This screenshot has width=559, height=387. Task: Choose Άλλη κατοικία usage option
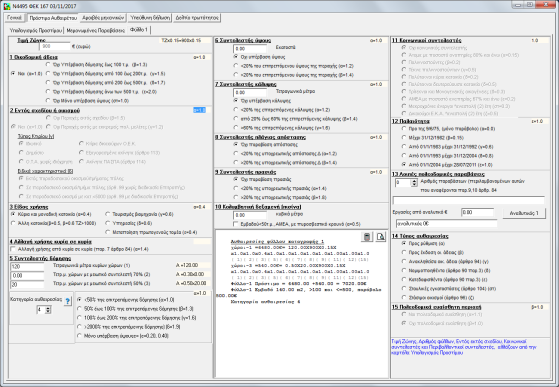53,223
